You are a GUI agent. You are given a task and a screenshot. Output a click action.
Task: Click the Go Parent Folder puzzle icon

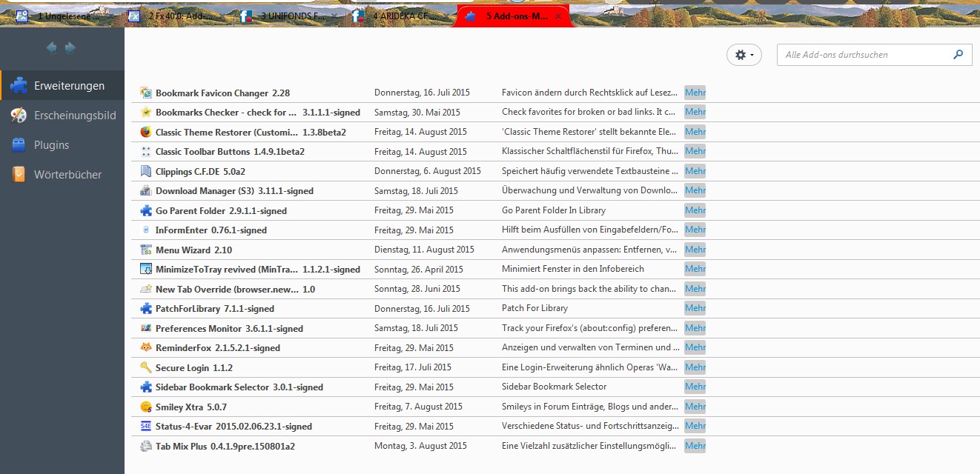click(x=146, y=210)
